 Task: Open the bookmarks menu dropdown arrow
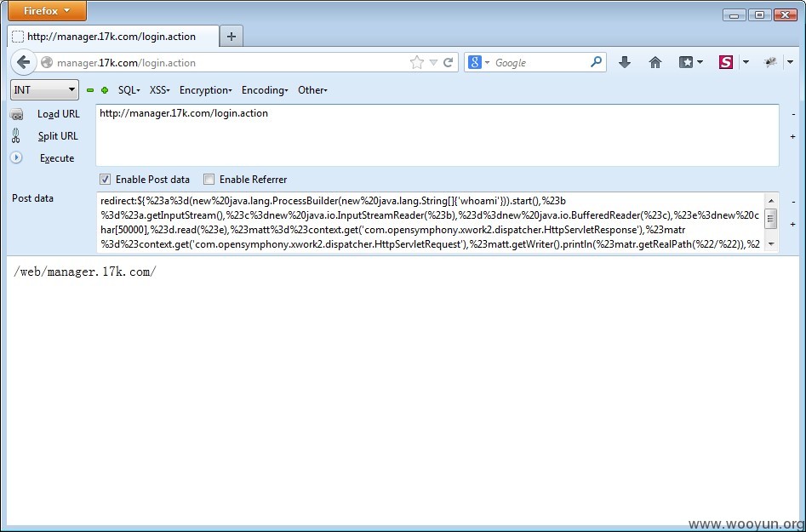[x=700, y=63]
